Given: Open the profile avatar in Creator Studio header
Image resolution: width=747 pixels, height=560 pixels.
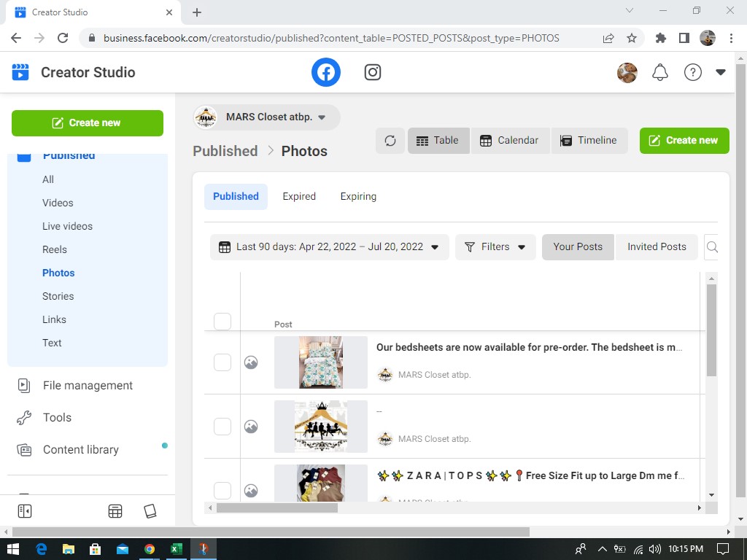Looking at the screenshot, I should (627, 72).
